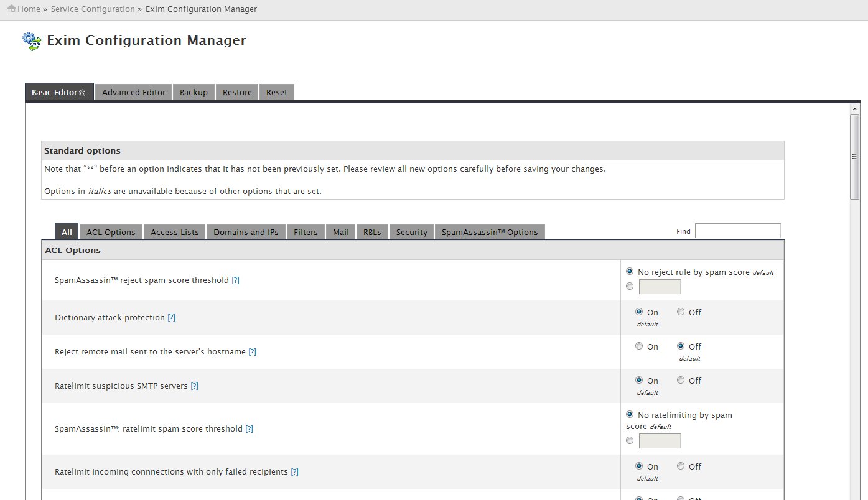The height and width of the screenshot is (500, 868).
Task: Show the SpamAssassin Options tab
Action: [490, 232]
